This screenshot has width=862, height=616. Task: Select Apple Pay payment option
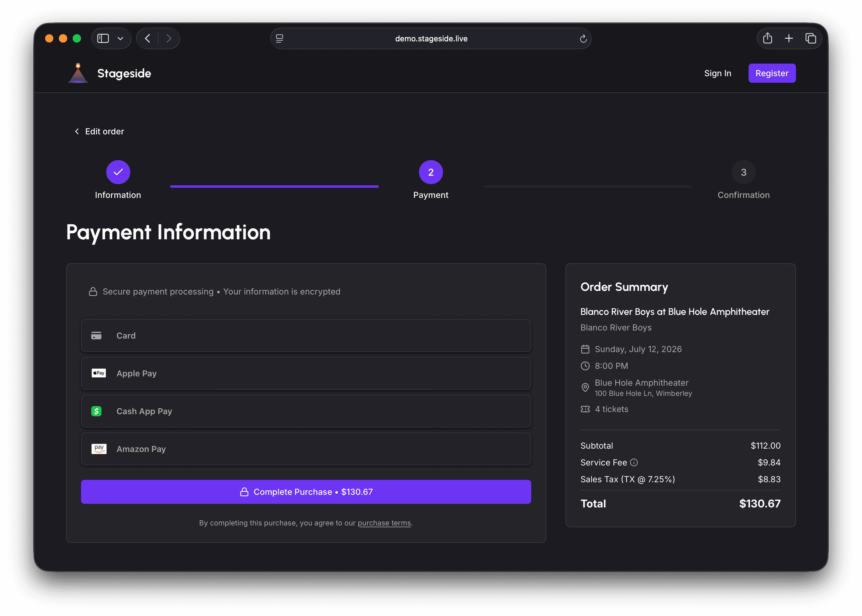point(306,373)
